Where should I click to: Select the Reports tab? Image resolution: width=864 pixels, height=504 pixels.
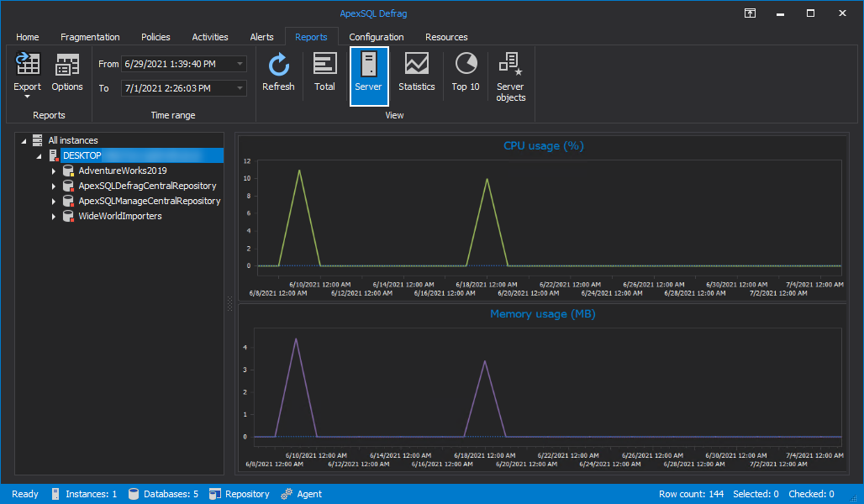pyautogui.click(x=311, y=37)
